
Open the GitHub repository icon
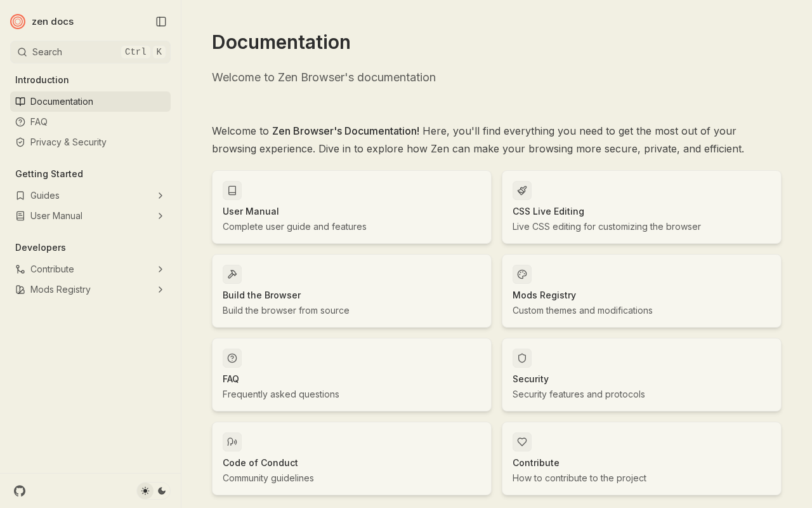[20, 491]
